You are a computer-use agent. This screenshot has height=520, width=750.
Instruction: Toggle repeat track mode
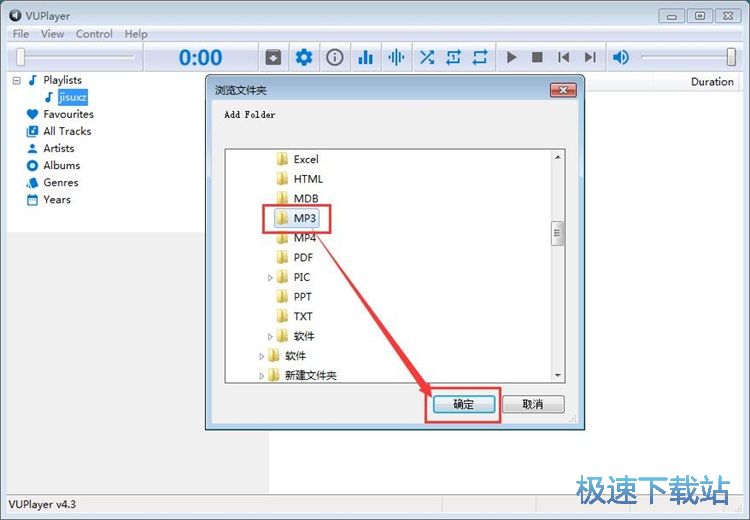[x=453, y=57]
